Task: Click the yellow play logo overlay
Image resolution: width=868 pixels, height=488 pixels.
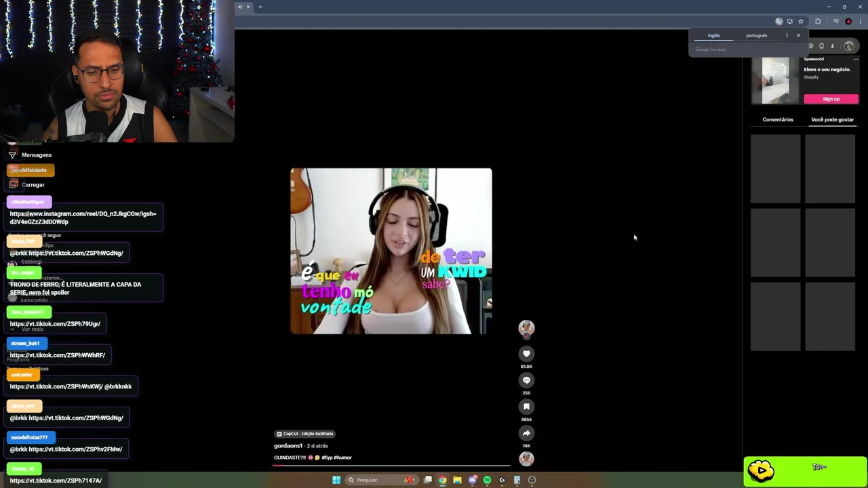Action: click(761, 470)
